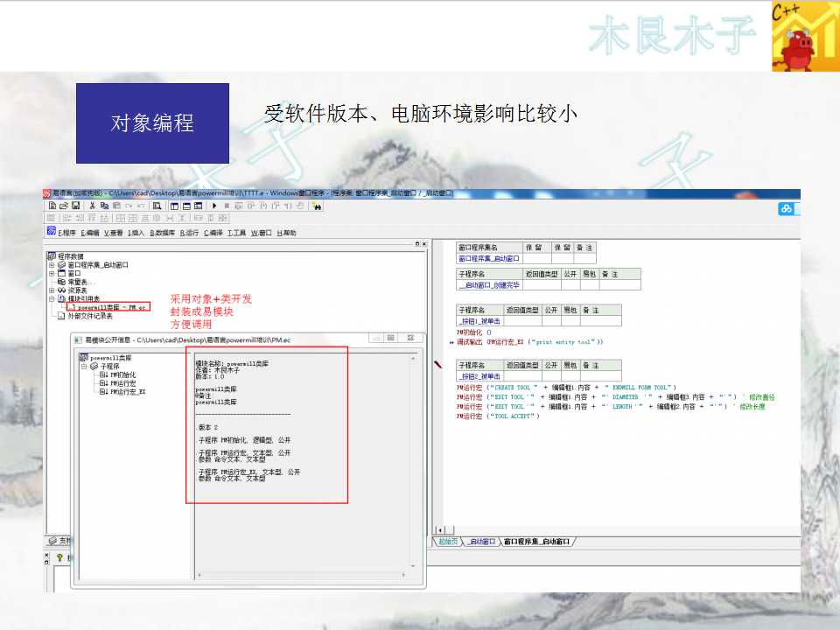Click the binoculars search icon in toolbar
Image resolution: width=840 pixels, height=630 pixels.
317,206
